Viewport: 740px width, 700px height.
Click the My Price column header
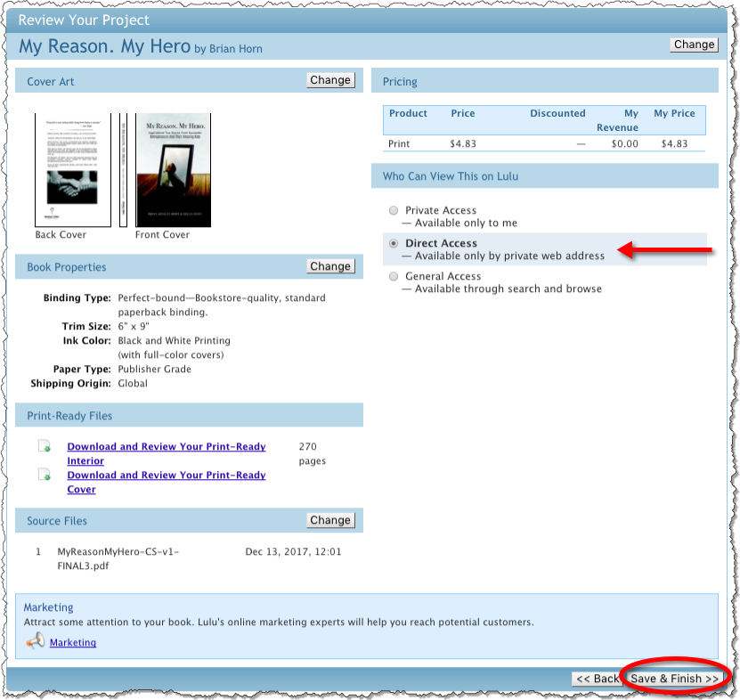pyautogui.click(x=674, y=113)
